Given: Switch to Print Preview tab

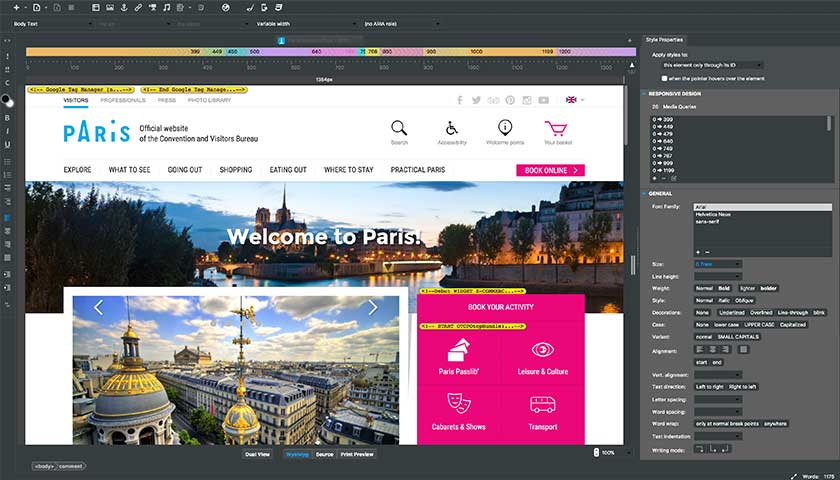Looking at the screenshot, I should 357,454.
